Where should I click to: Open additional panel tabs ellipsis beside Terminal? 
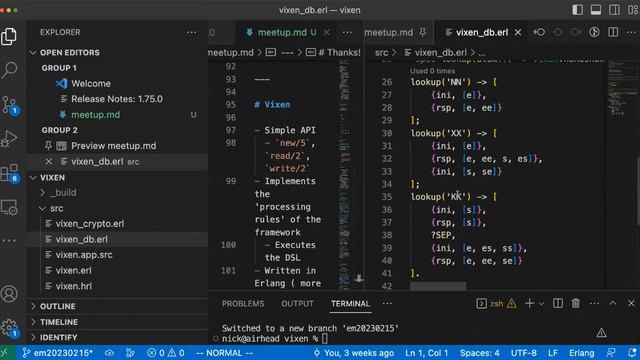click(387, 303)
